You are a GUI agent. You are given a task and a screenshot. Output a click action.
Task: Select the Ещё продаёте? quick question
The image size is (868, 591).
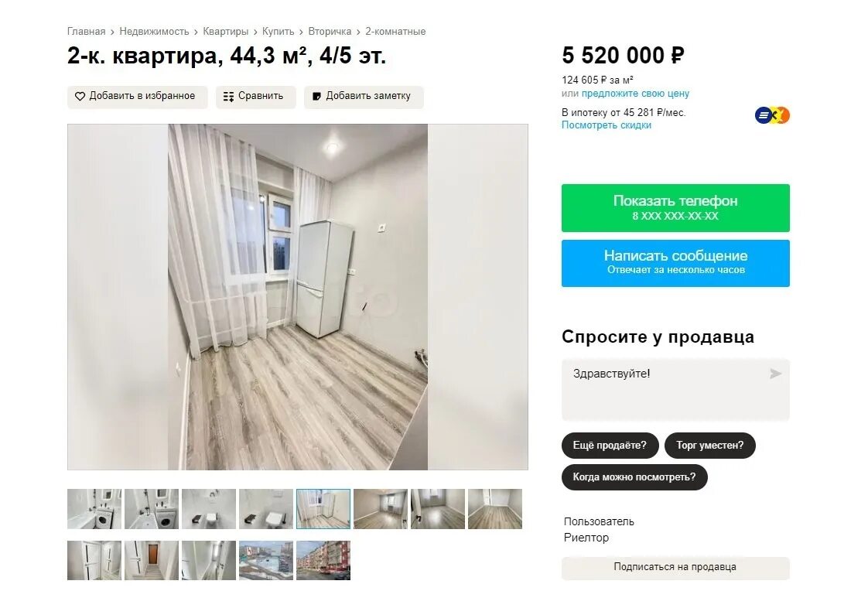pyautogui.click(x=610, y=446)
